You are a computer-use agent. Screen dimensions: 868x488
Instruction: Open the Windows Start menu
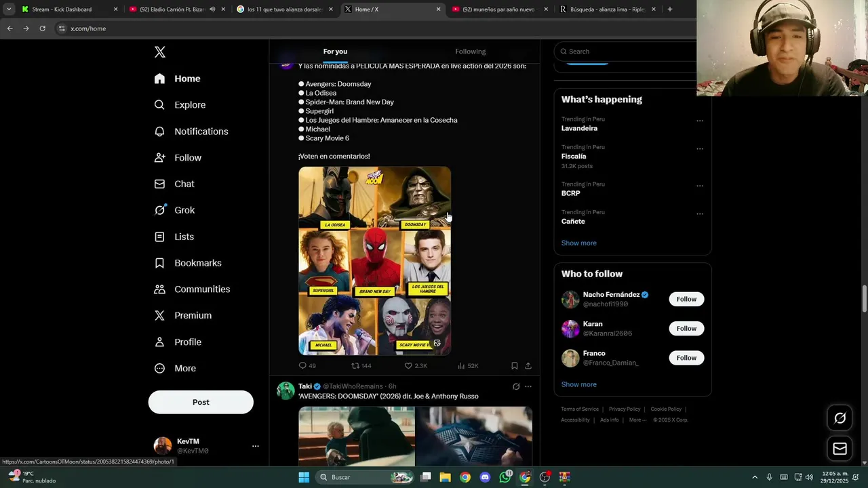click(304, 477)
